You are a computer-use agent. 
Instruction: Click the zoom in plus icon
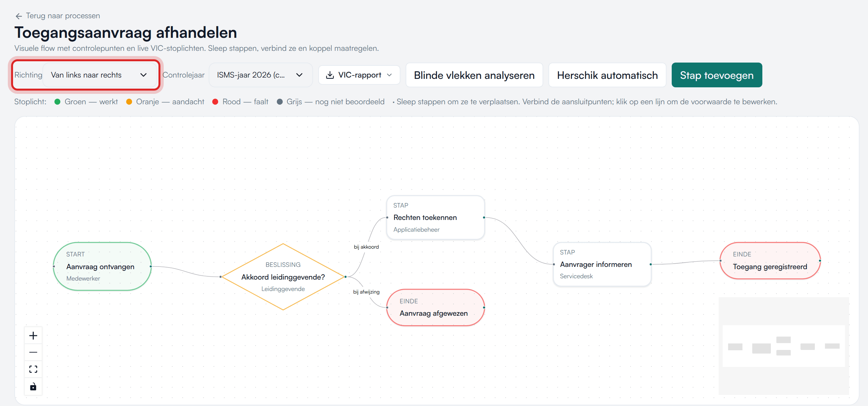(x=33, y=335)
